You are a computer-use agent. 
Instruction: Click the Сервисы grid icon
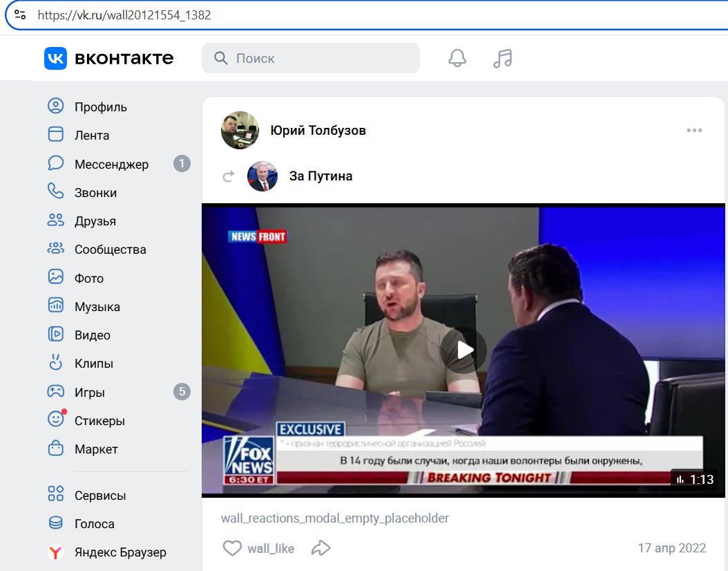tap(56, 494)
